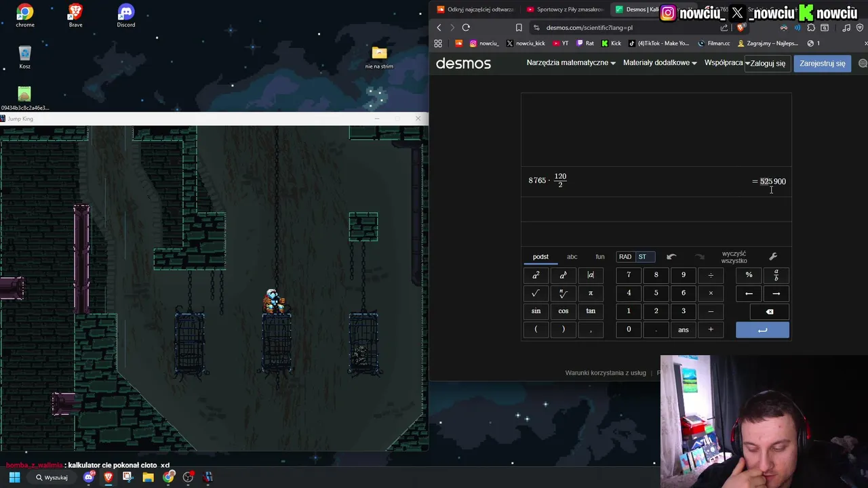
Task: Click the number 0 key
Action: (629, 329)
